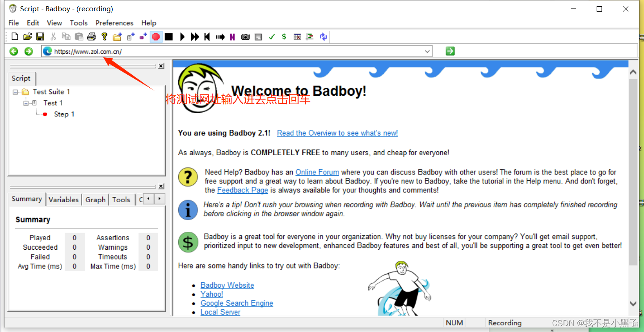Open the Preferences menu

click(114, 23)
